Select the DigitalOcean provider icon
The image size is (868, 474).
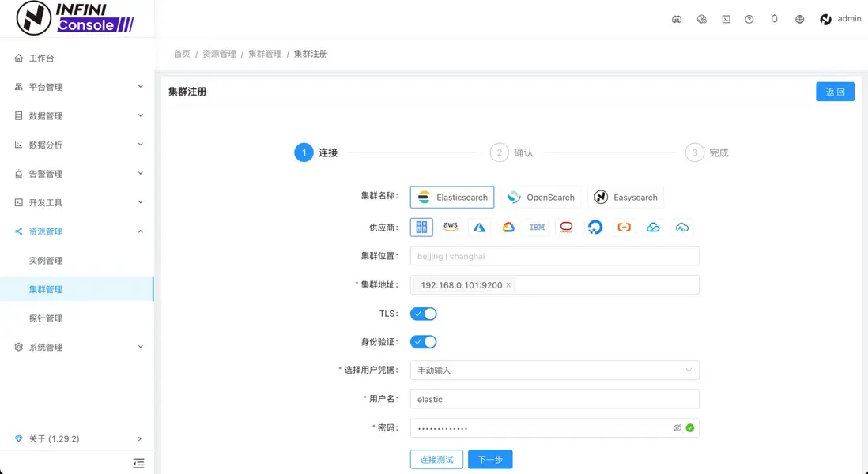[x=595, y=228]
